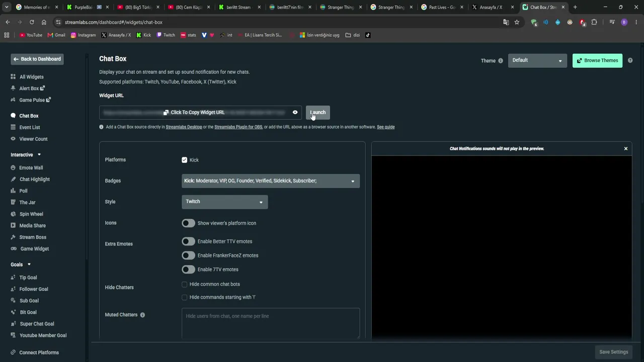Click the browser address bar

(x=282, y=22)
